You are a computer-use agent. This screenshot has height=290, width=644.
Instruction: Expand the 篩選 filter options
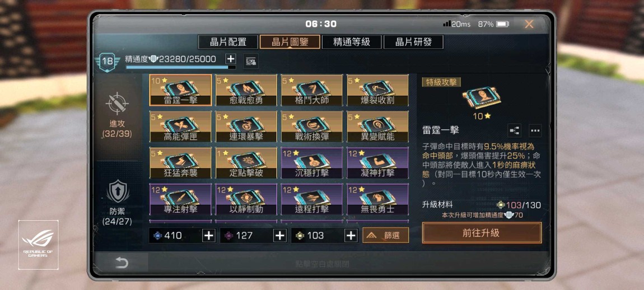pyautogui.click(x=386, y=235)
